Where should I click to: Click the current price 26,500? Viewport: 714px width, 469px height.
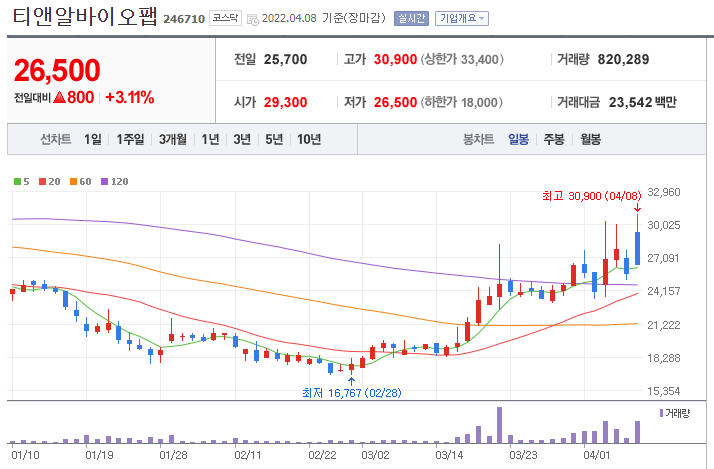[57, 71]
